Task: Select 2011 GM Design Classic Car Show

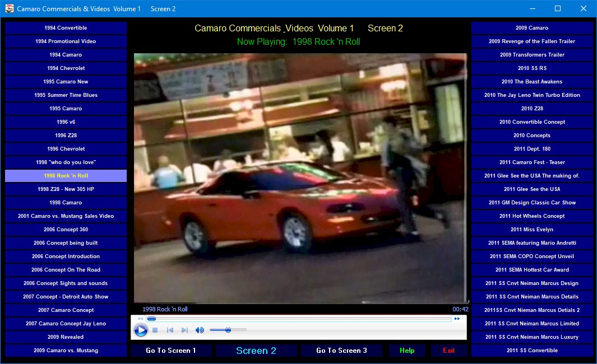Action: 532,202
